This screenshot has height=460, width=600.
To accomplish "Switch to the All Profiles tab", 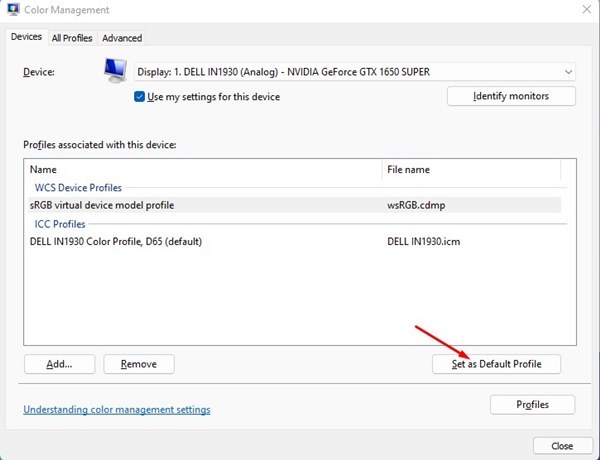I will click(72, 38).
